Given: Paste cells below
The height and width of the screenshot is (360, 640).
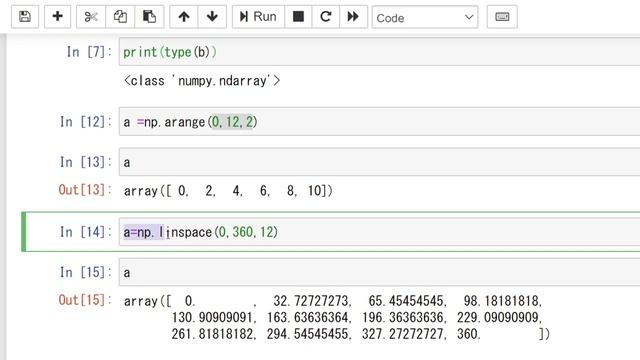Looking at the screenshot, I should pyautogui.click(x=149, y=17).
